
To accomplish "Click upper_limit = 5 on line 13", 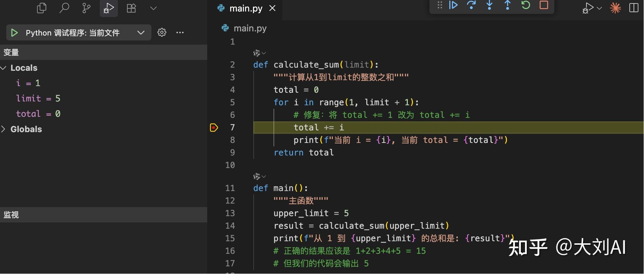I will pos(311,213).
